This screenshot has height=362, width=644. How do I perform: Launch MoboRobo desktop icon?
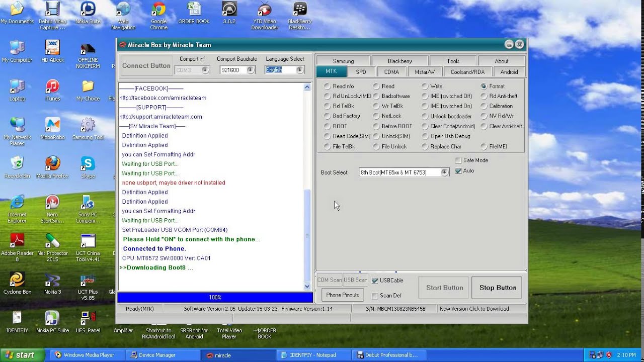[52, 129]
